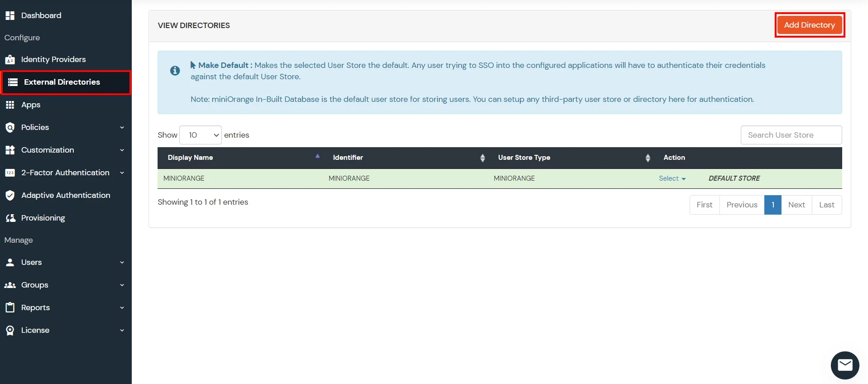This screenshot has width=868, height=384.
Task: Click the Dashboard grid icon
Action: [10, 15]
